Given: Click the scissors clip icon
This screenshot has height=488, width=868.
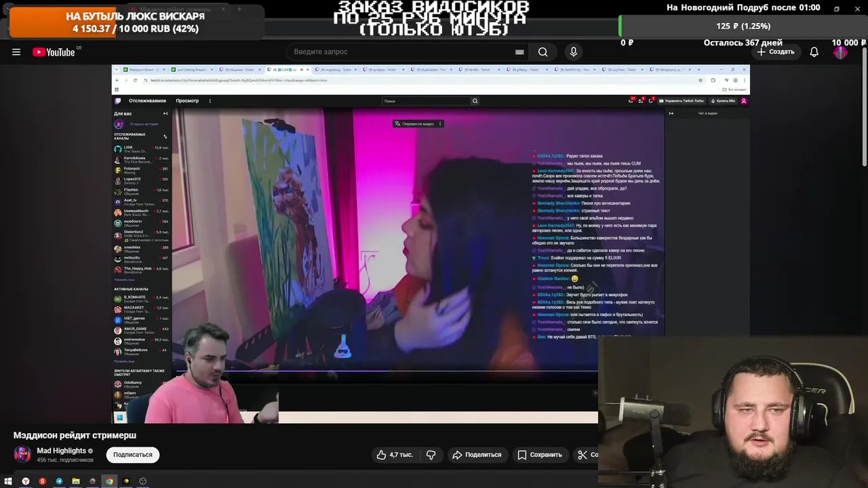Looking at the screenshot, I should click(582, 455).
